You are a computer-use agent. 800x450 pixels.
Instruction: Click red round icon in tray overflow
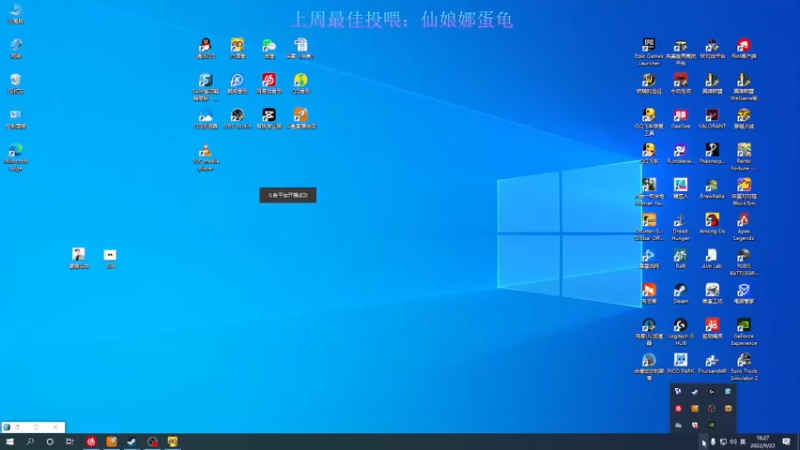(678, 409)
